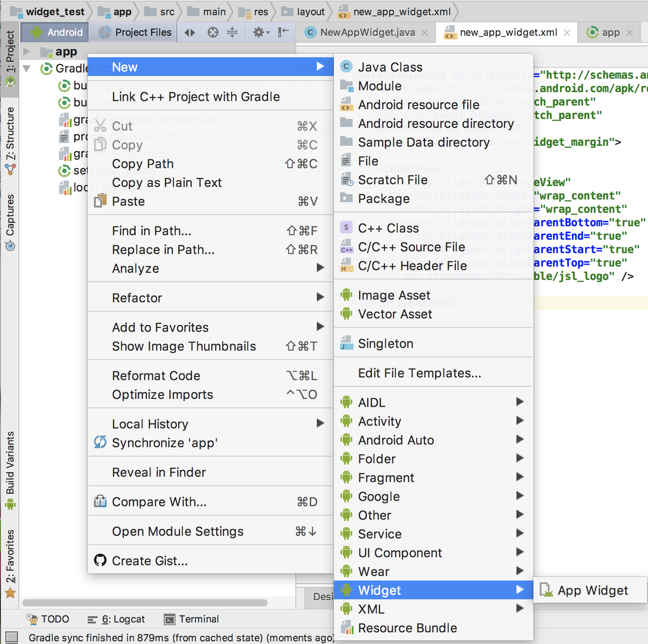Click the Vector Asset android icon
648x644 pixels.
pos(346,313)
